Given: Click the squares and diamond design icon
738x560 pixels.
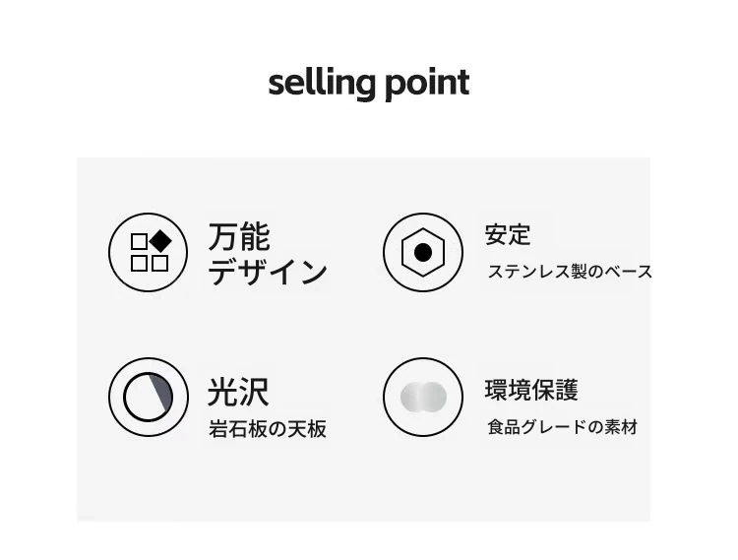Looking at the screenshot, I should click(x=149, y=252).
